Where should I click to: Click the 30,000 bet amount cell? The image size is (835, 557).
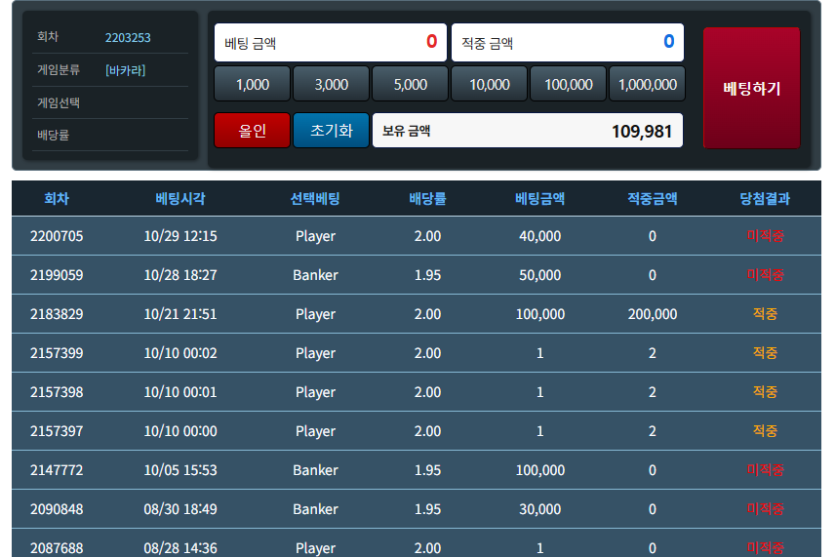click(x=540, y=509)
